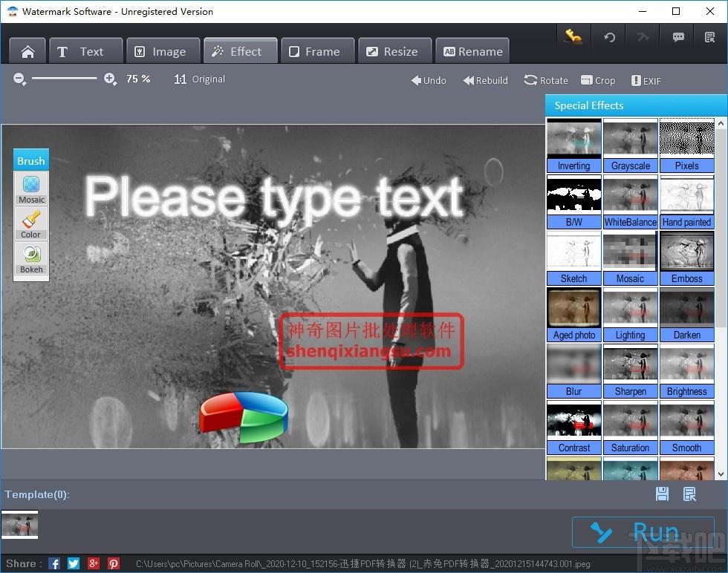728x573 pixels.
Task: Open the Crop tool
Action: click(598, 80)
